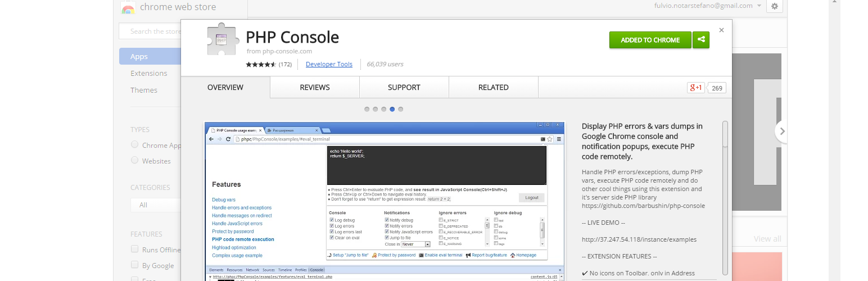Viewport: 868px width, 281px height.
Task: Show the next featured item with the right arrow
Action: [x=782, y=132]
